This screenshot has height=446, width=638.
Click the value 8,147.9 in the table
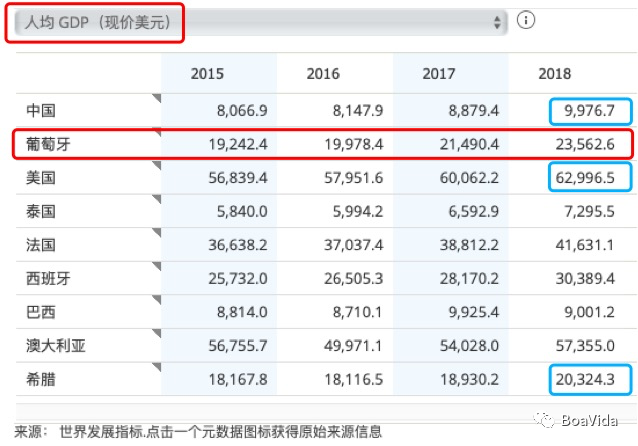358,111
